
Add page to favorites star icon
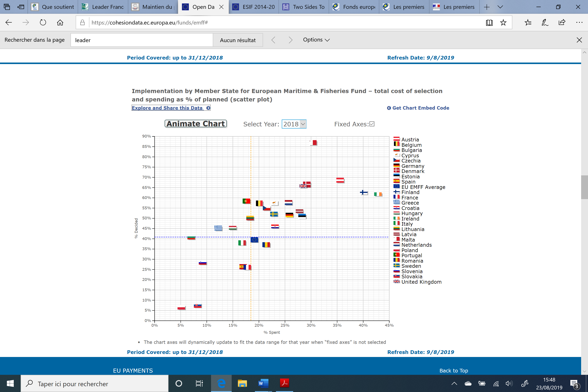[503, 23]
